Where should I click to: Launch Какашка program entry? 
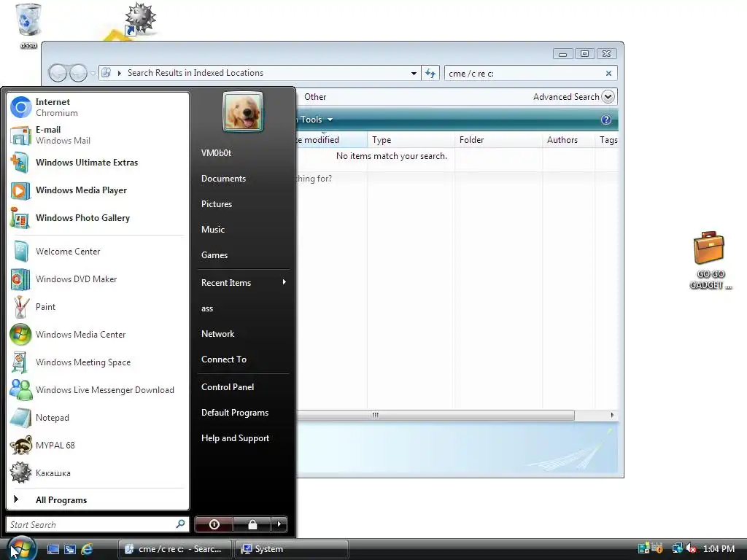point(98,472)
